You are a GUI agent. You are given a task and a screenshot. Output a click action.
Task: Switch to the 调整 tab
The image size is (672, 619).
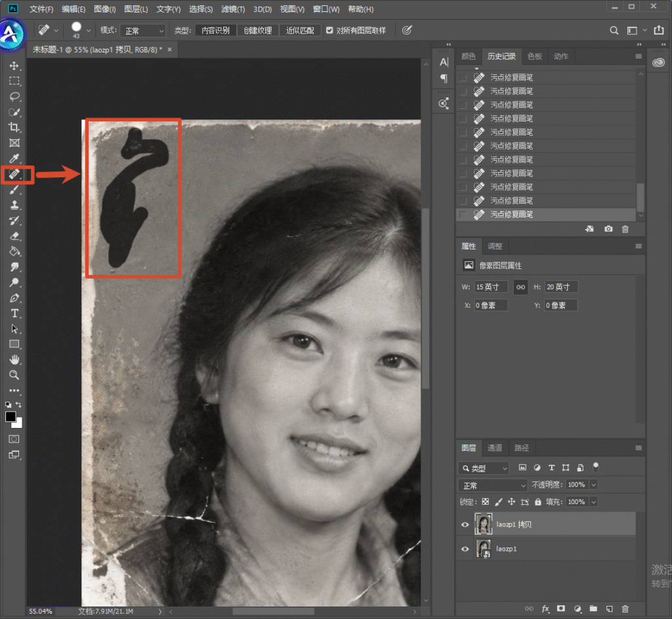coord(495,246)
